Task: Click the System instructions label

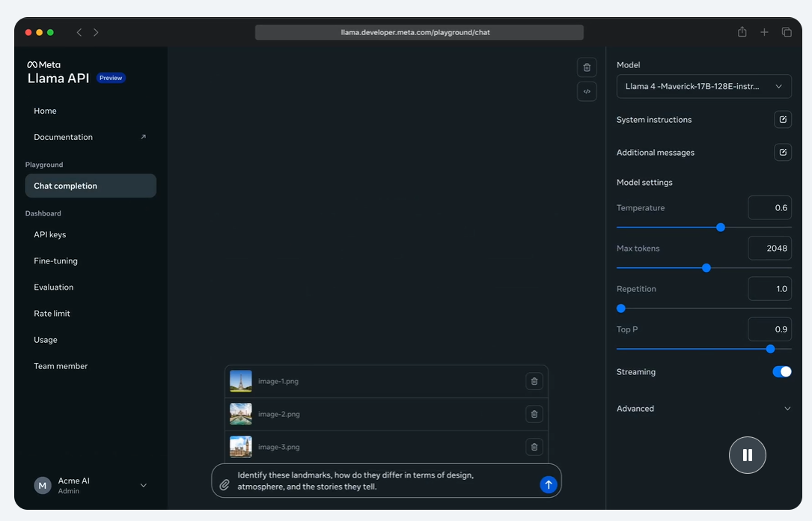Action: click(x=653, y=120)
